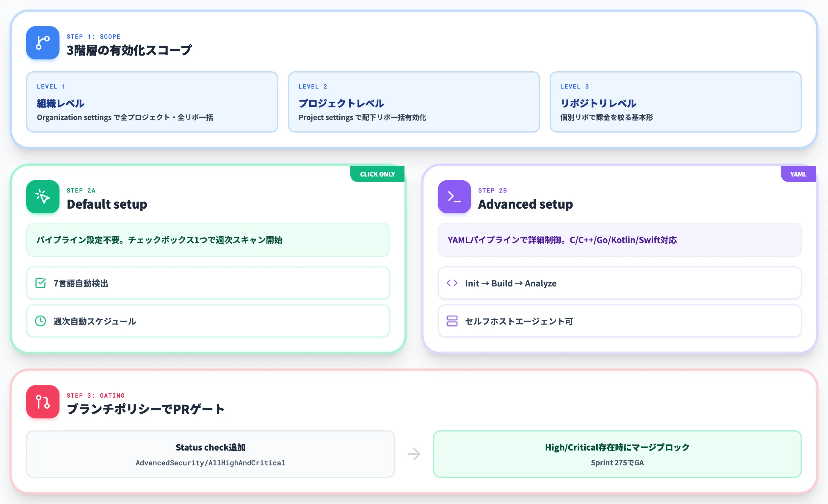Click the Sprint 275でGA text

[617, 463]
